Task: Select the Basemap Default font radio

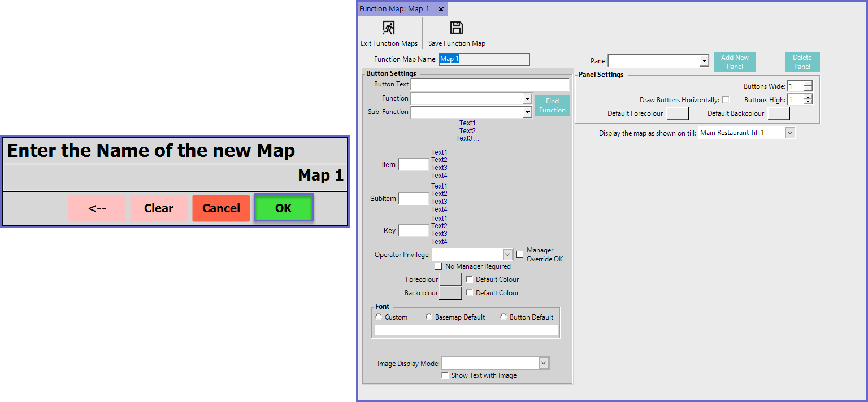Action: tap(429, 317)
